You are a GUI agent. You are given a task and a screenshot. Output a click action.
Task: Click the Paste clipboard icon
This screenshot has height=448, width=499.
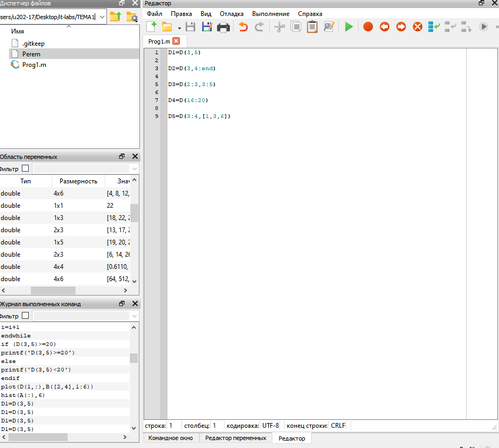(312, 27)
